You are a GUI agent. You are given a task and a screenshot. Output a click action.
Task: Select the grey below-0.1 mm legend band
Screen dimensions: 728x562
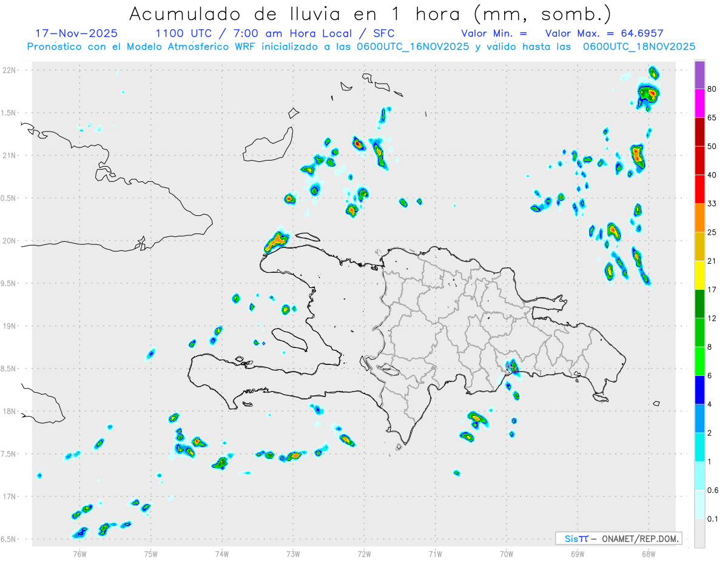[699, 533]
